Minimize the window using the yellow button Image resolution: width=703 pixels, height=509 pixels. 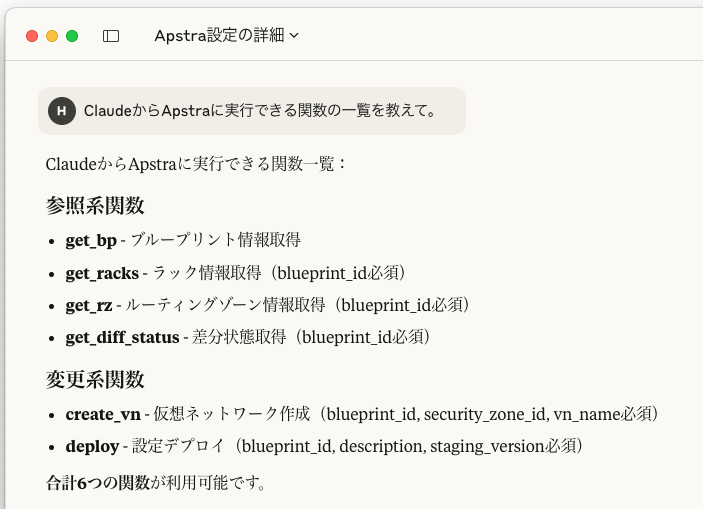click(52, 36)
